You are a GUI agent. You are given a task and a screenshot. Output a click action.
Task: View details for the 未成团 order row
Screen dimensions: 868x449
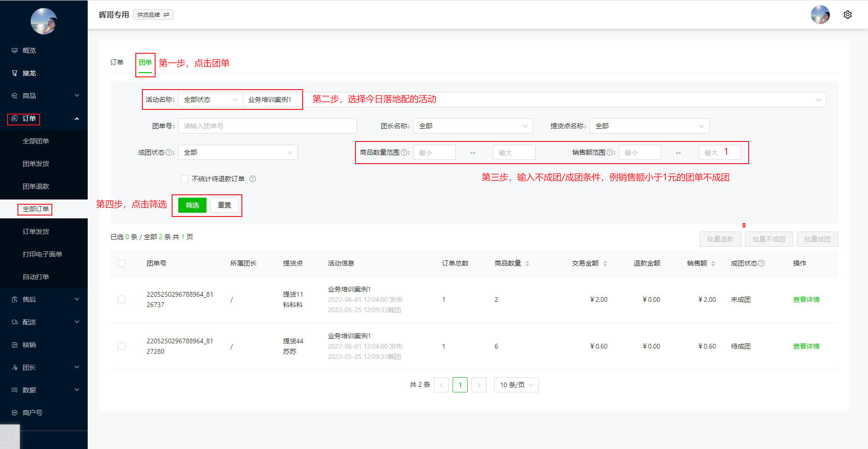(x=806, y=299)
